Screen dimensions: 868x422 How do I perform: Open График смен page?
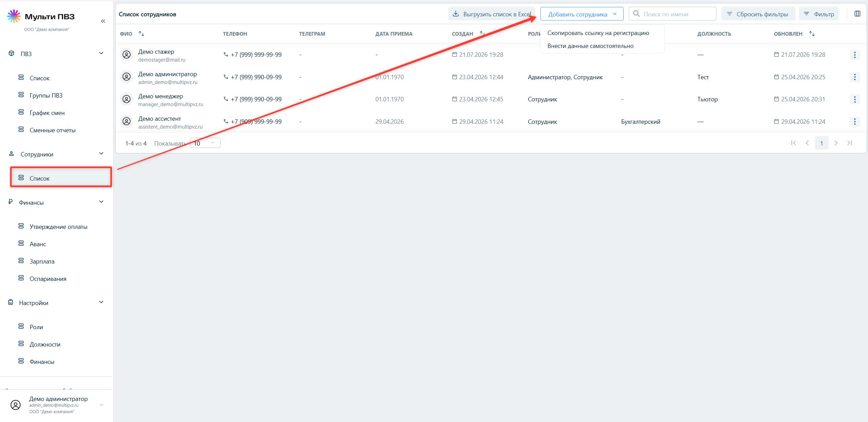[47, 113]
